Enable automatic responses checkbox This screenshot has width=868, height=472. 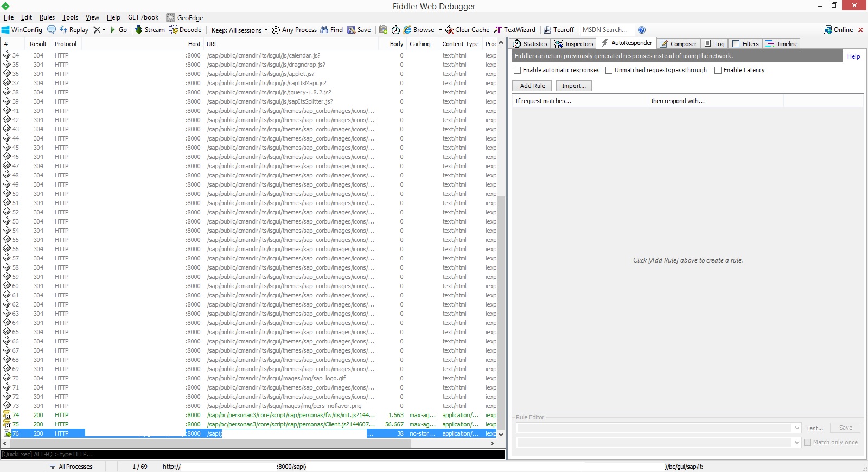click(518, 70)
